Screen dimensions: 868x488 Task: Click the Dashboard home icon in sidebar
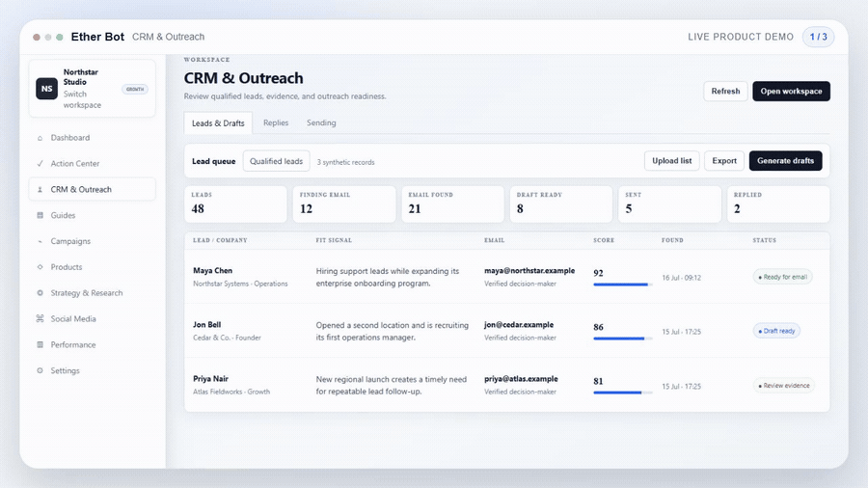pyautogui.click(x=40, y=138)
